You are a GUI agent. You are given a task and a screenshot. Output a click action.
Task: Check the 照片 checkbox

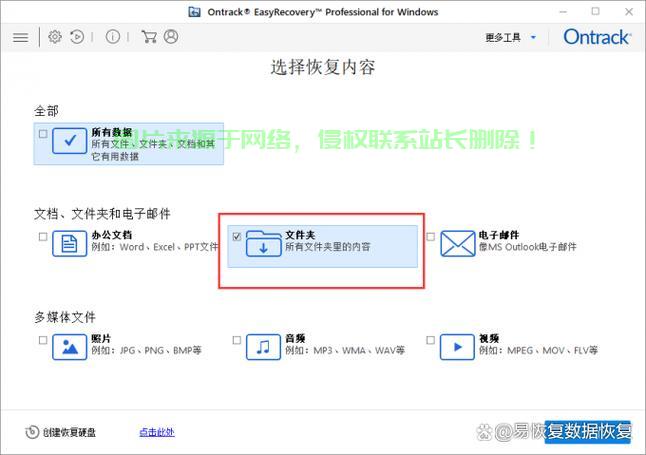click(x=43, y=340)
